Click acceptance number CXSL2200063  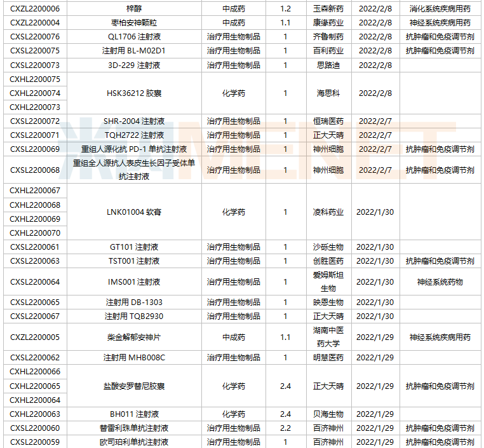pyautogui.click(x=35, y=261)
